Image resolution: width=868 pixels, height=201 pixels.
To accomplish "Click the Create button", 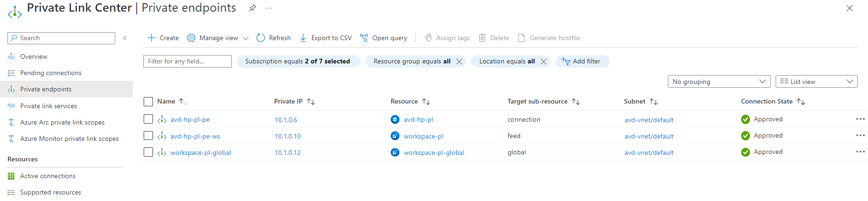I will pyautogui.click(x=163, y=38).
